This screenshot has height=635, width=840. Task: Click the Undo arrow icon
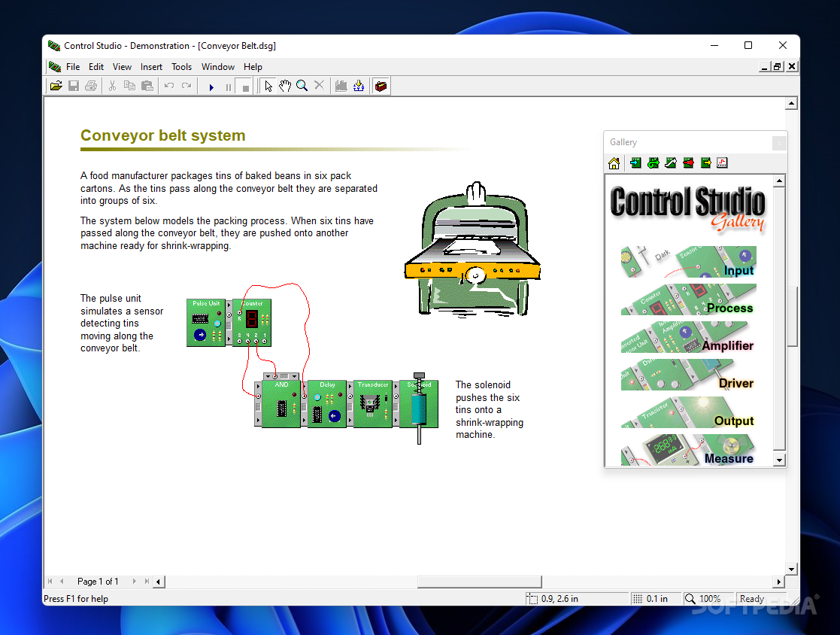pyautogui.click(x=168, y=86)
